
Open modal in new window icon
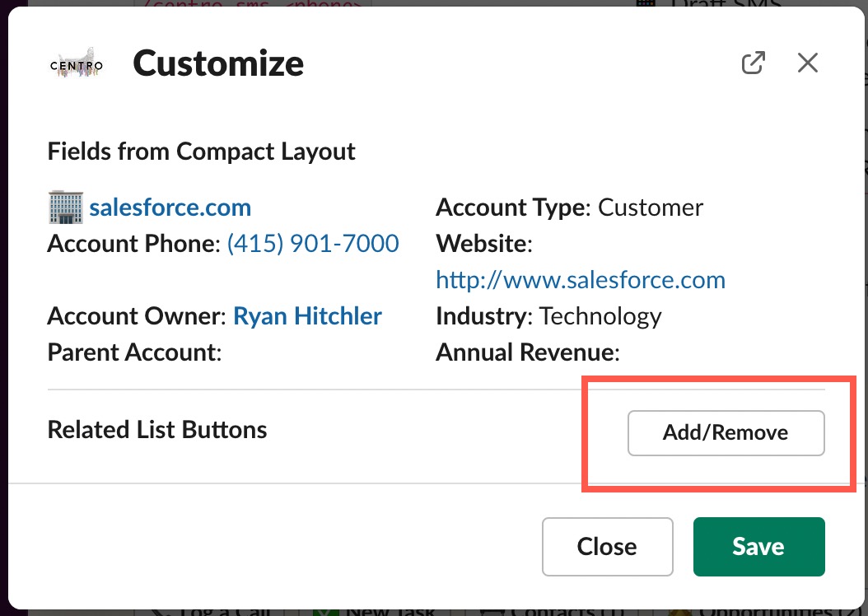click(x=753, y=63)
